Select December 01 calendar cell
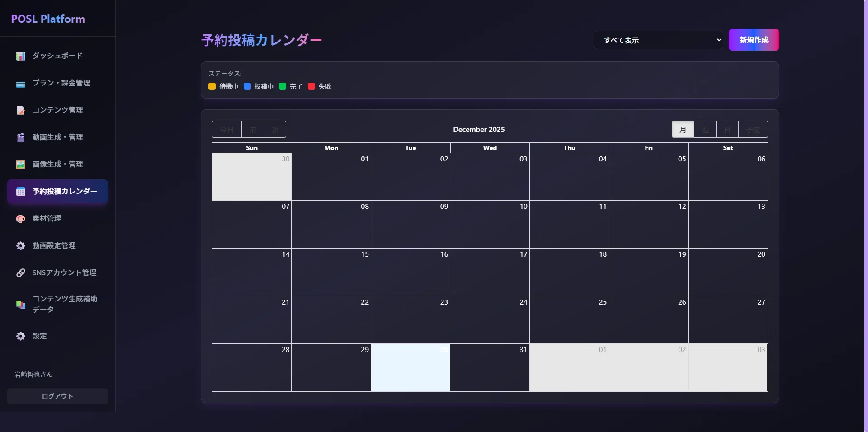868x432 pixels. coord(331,177)
